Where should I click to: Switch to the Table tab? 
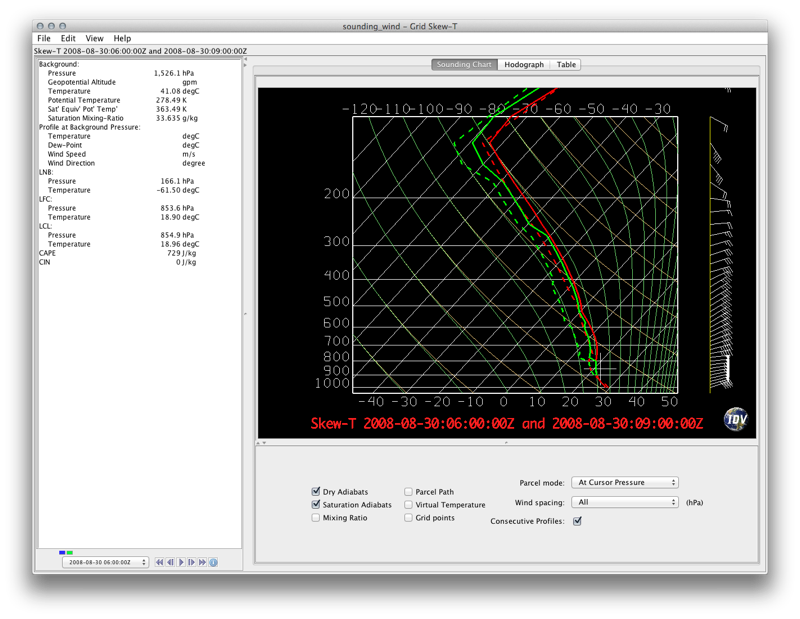[566, 65]
